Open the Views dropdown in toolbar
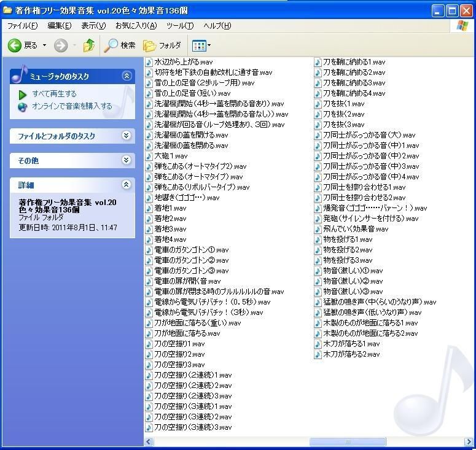The image size is (476, 450). (x=201, y=46)
